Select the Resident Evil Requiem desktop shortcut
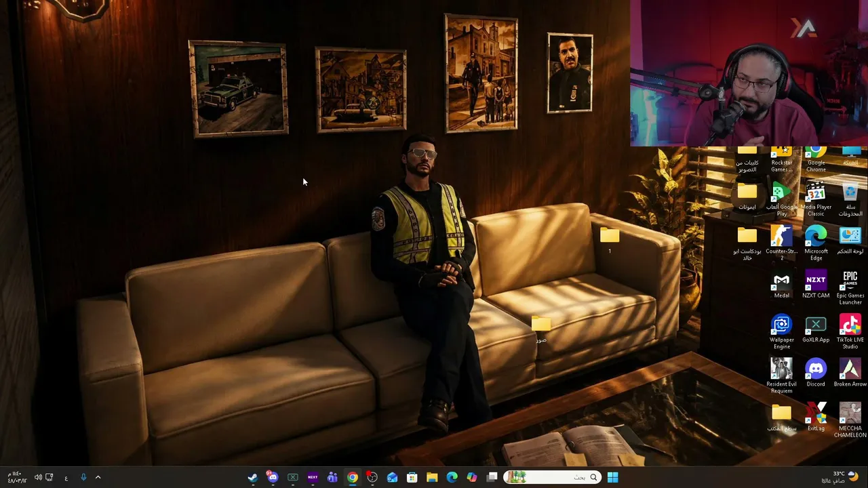Image resolution: width=868 pixels, height=488 pixels. (x=781, y=376)
